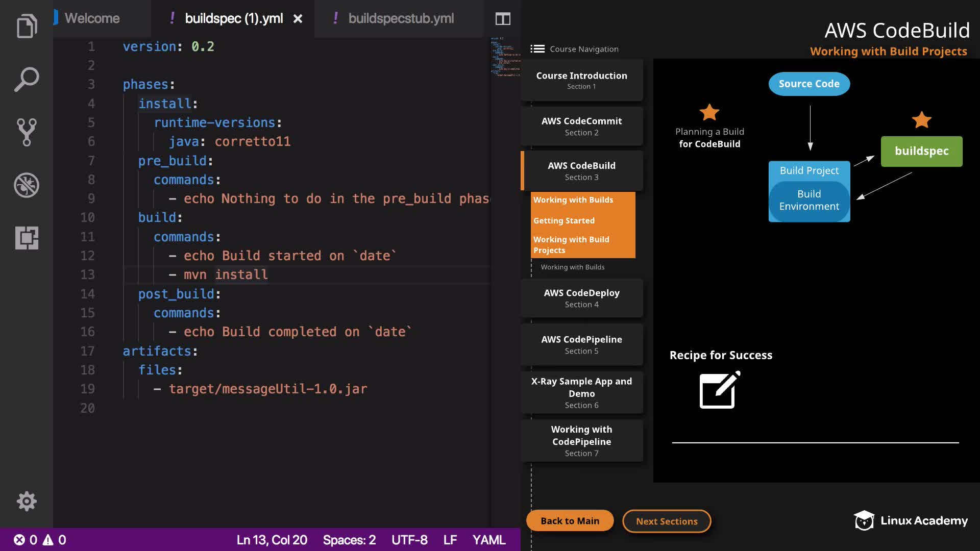This screenshot has width=980, height=551.
Task: Click the Course Navigation list icon
Action: pos(537,49)
